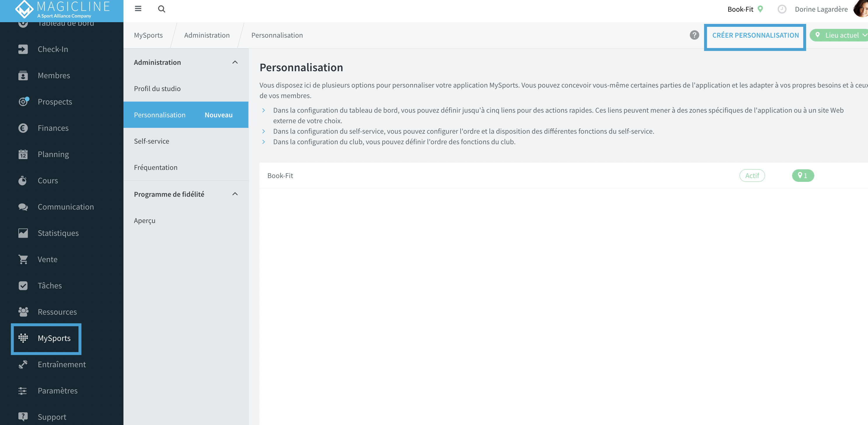Click the green location count badge
The width and height of the screenshot is (868, 425).
point(803,176)
